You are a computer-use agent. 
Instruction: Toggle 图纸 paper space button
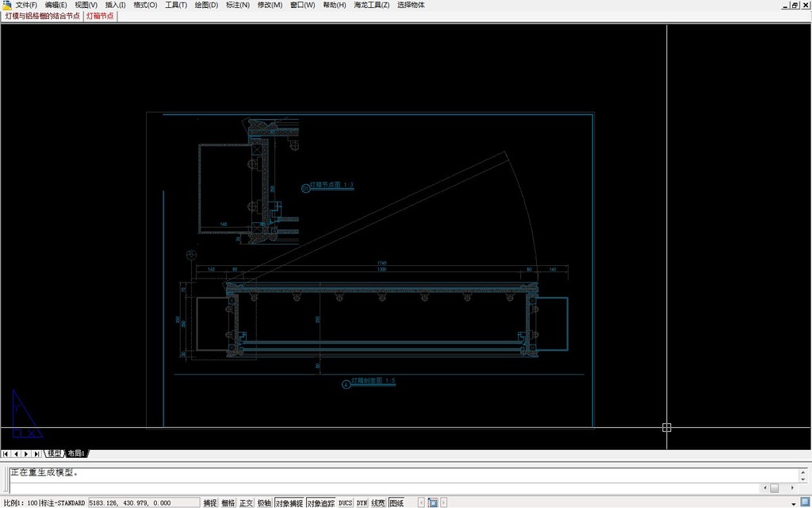[x=396, y=502]
